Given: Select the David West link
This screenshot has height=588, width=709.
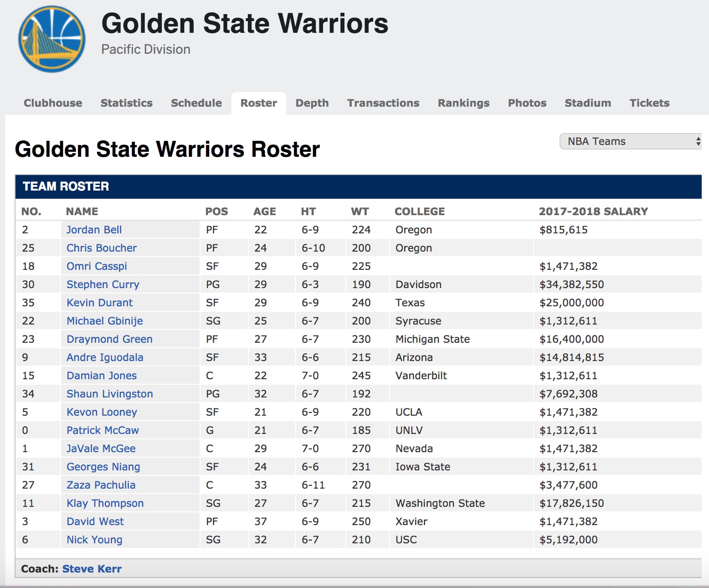Looking at the screenshot, I should point(95,521).
